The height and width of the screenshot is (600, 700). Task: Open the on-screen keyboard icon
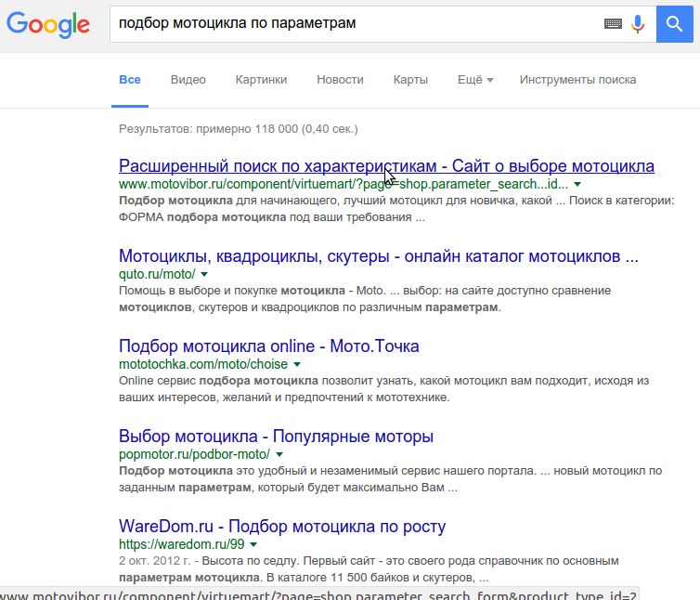click(613, 23)
